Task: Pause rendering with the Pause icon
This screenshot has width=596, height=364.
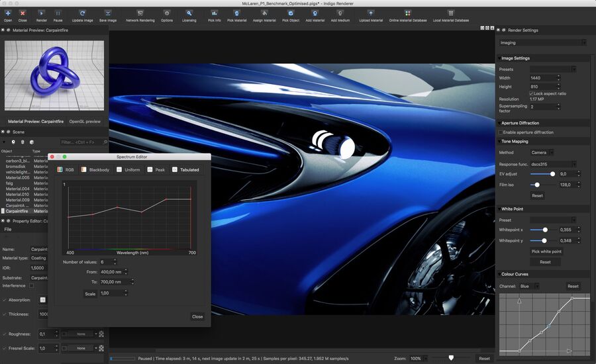Action: coord(58,13)
